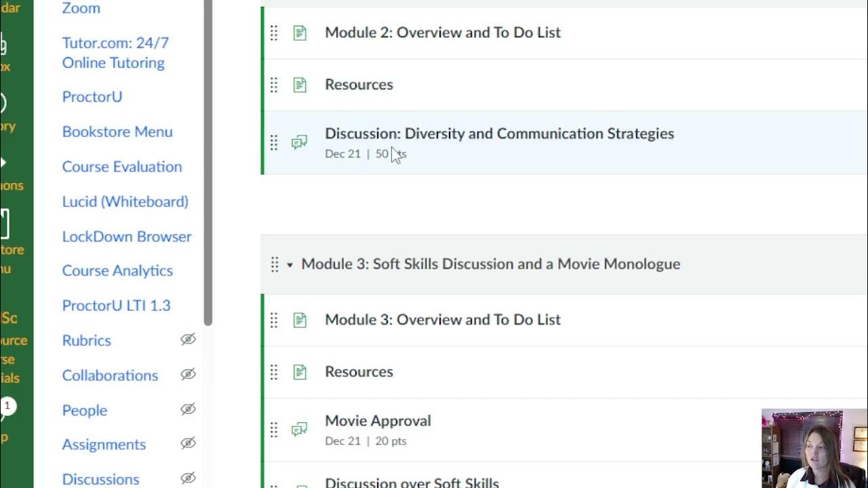This screenshot has height=488, width=868.
Task: Open LockDown Browser in course navigation
Action: click(127, 237)
